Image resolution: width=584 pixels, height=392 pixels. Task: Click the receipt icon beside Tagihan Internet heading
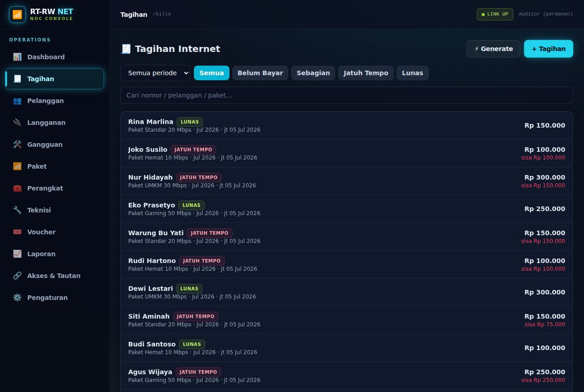pos(126,49)
